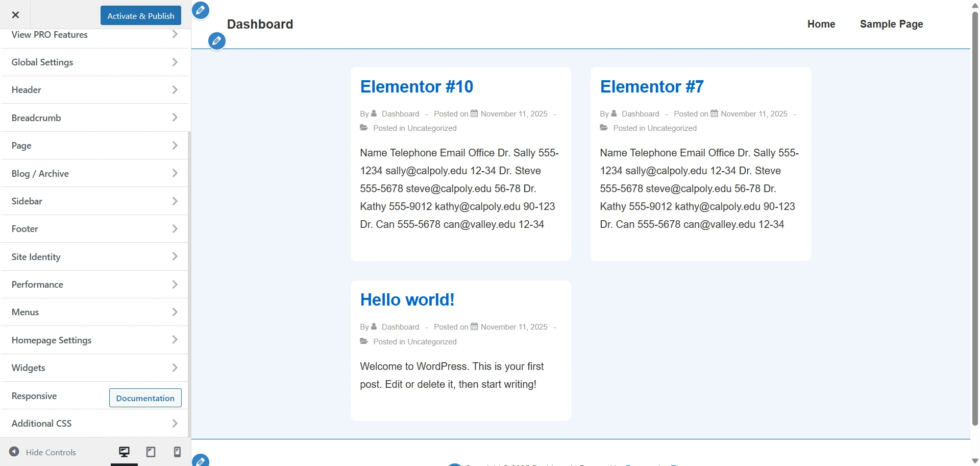Open the Responsive section

point(34,396)
